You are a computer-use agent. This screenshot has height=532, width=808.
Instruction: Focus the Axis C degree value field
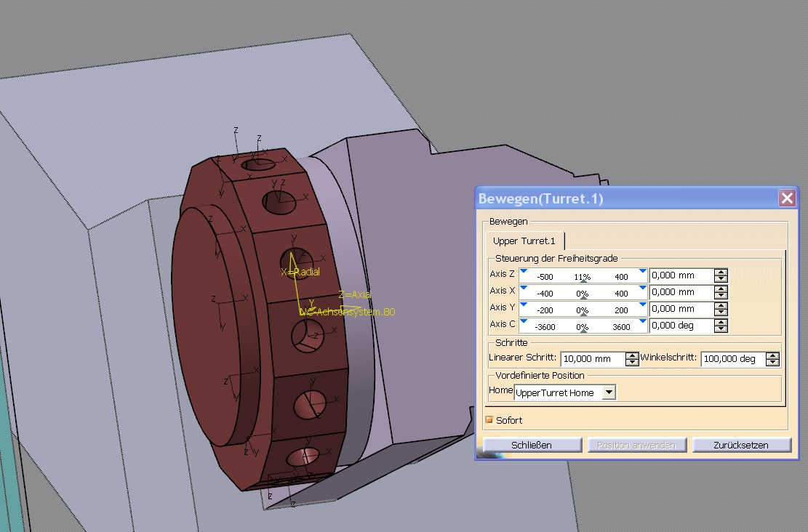click(x=681, y=326)
